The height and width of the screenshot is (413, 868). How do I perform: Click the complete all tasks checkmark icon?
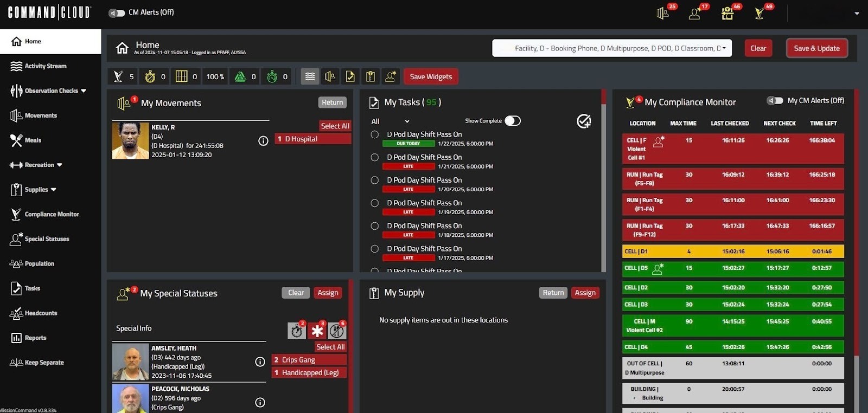[x=584, y=121]
